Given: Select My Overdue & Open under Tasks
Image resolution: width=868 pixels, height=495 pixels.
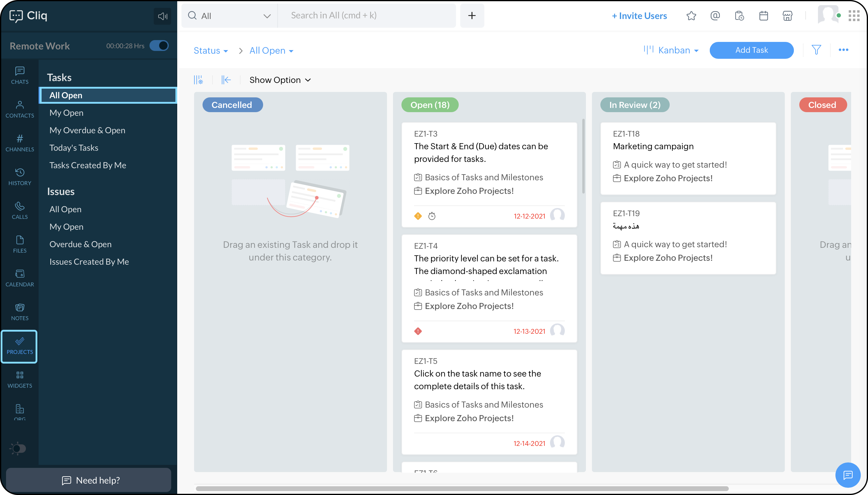Looking at the screenshot, I should 87,130.
